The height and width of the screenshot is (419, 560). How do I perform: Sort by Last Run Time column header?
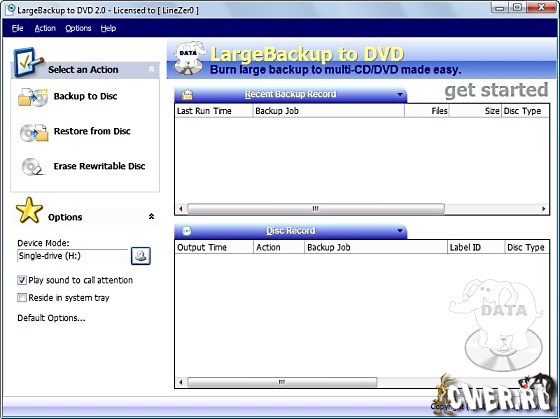pyautogui.click(x=214, y=111)
